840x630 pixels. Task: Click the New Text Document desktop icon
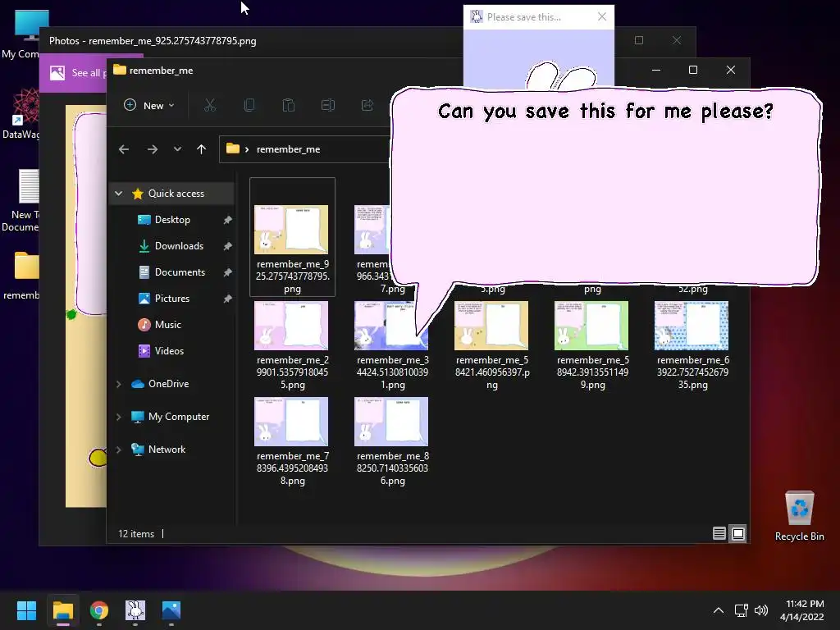[x=22, y=200]
